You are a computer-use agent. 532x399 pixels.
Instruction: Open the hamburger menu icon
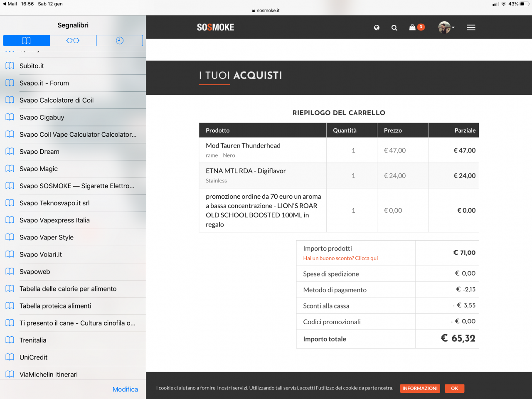(x=471, y=27)
